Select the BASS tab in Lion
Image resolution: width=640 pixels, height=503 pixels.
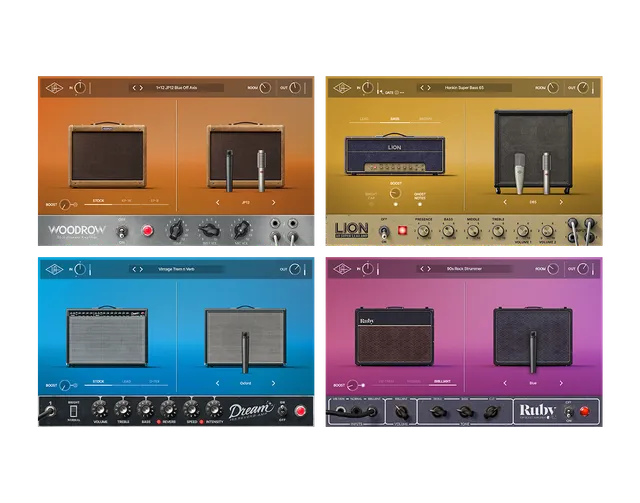[x=395, y=119]
